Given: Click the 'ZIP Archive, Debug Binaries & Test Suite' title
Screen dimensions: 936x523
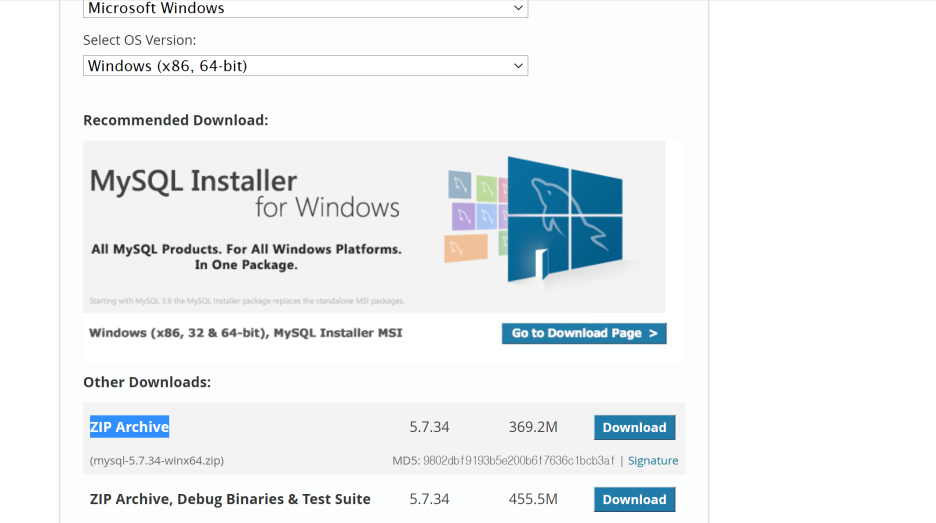Looking at the screenshot, I should 230,499.
